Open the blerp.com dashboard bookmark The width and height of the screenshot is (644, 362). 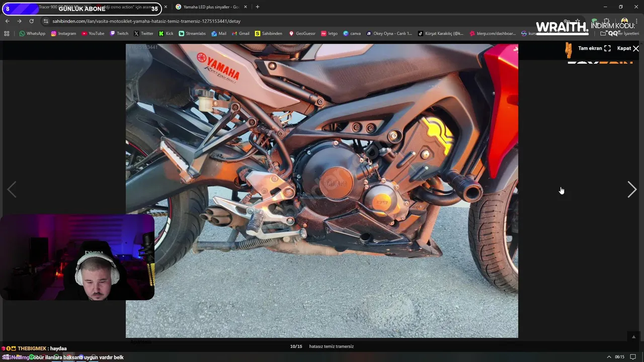493,33
